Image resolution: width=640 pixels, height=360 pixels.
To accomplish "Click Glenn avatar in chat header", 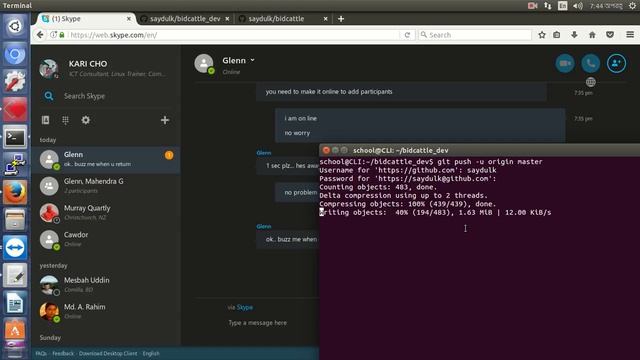I will pos(204,63).
